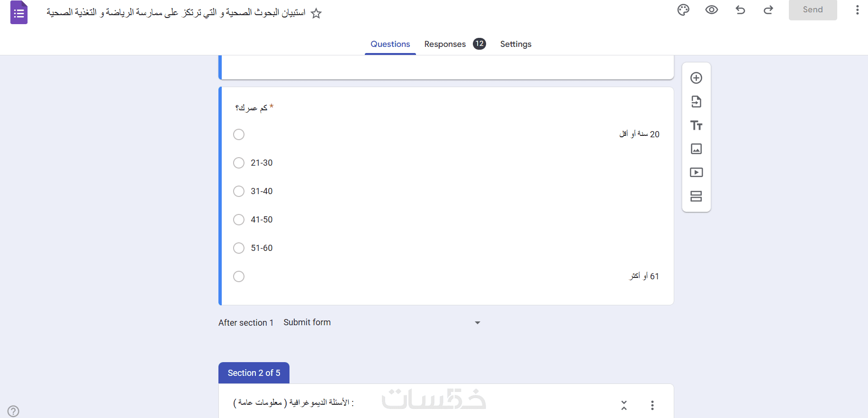Click the Redo arrow
Viewport: 868px width, 418px height.
coord(769,10)
